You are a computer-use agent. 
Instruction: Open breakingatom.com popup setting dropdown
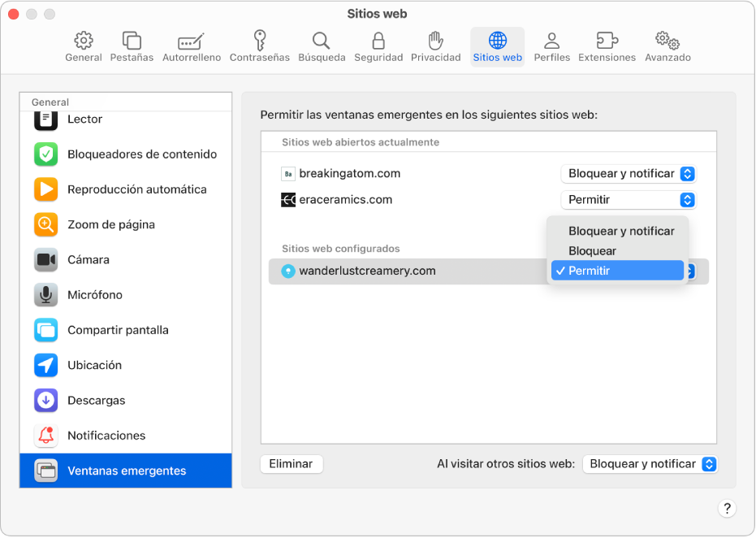[629, 174]
